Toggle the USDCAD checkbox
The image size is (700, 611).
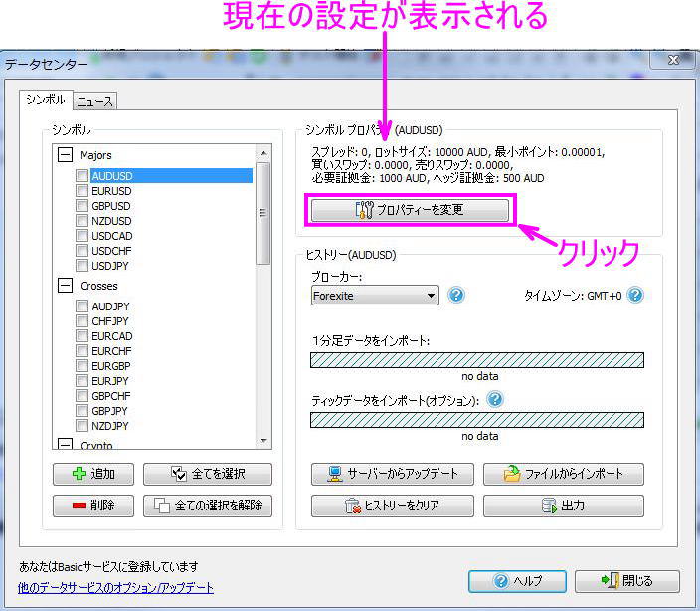click(82, 236)
